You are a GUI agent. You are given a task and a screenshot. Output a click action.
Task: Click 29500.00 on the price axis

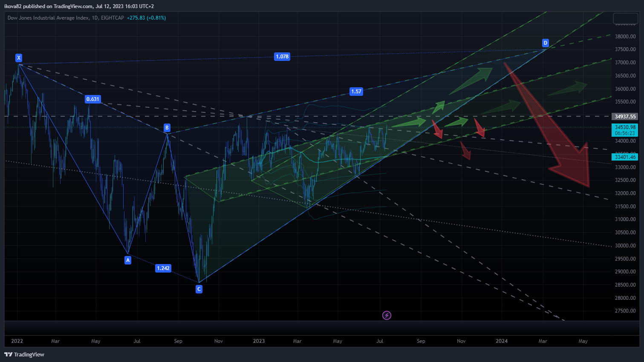[625, 259]
